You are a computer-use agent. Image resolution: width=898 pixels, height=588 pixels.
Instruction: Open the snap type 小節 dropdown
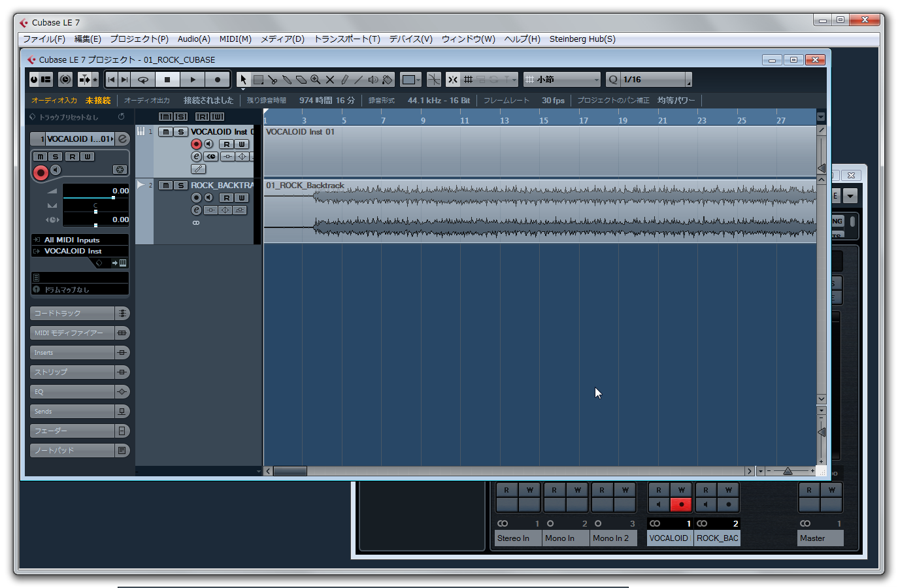pos(562,80)
